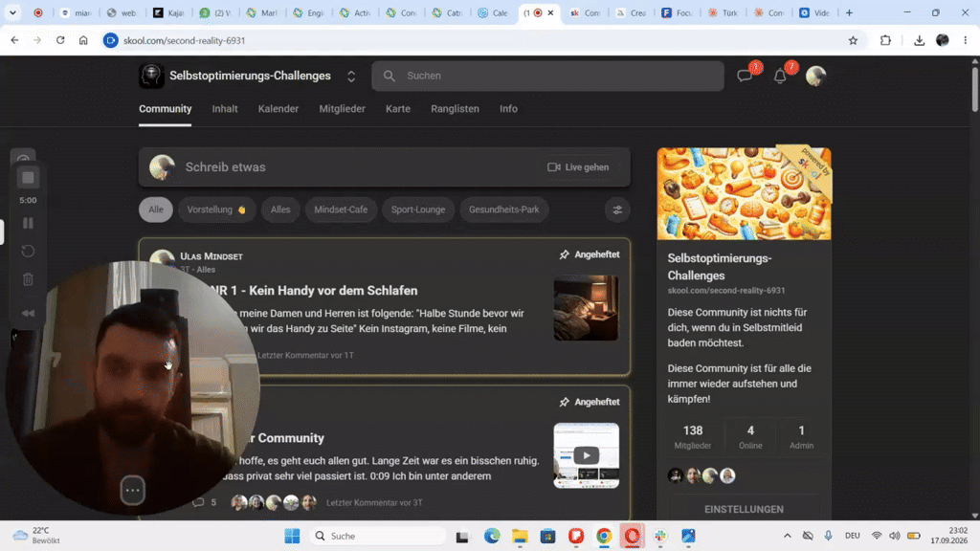980x551 pixels.
Task: Go to the Mitglieder tab
Action: click(342, 109)
